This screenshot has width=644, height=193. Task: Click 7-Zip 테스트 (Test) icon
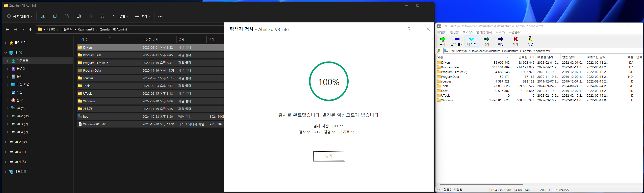(471, 41)
